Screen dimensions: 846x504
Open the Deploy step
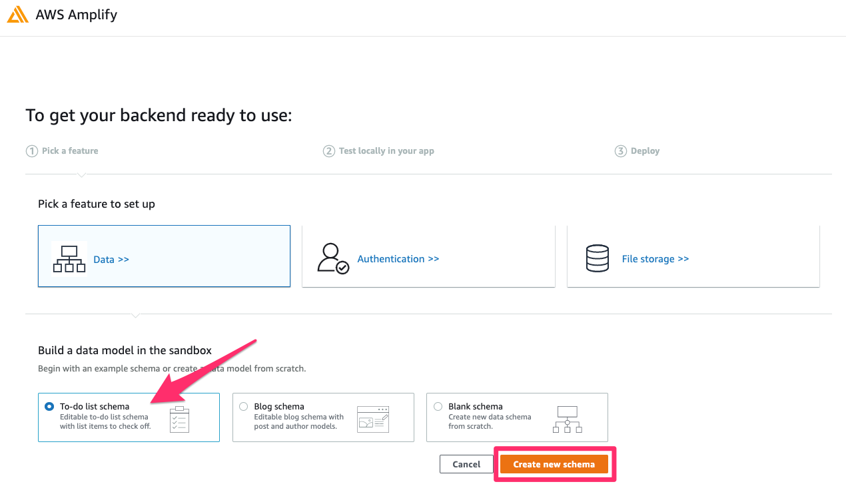point(637,151)
